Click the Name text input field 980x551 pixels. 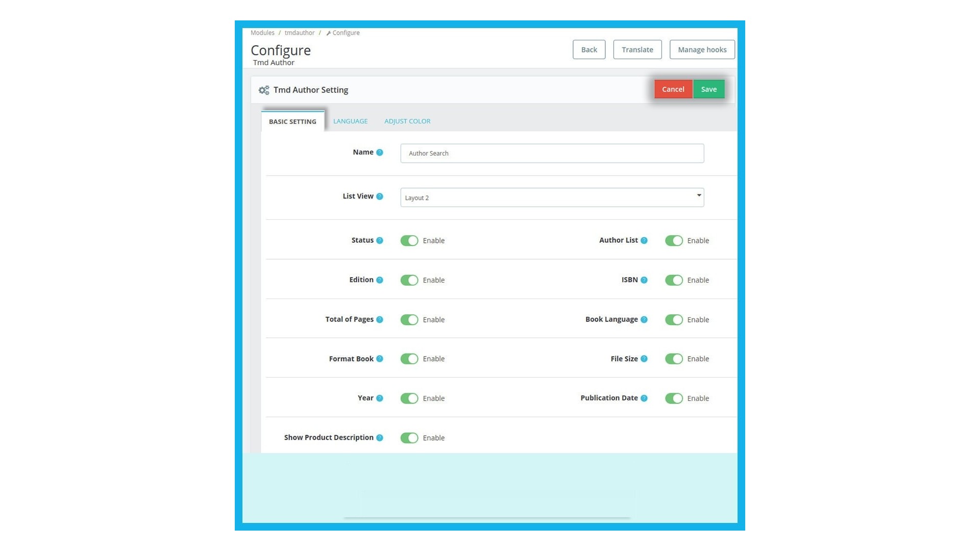(552, 153)
